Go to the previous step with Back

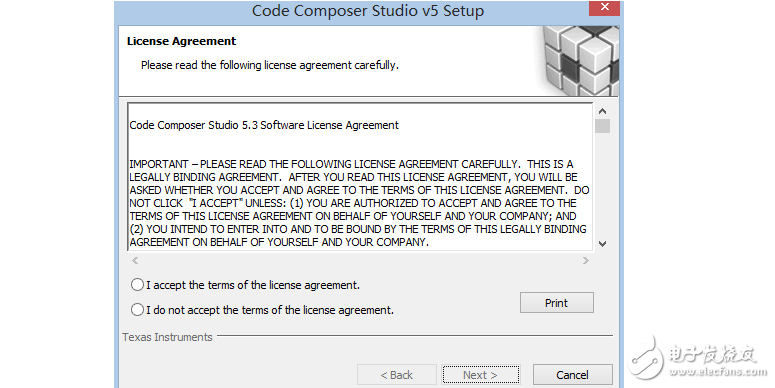[x=396, y=375]
